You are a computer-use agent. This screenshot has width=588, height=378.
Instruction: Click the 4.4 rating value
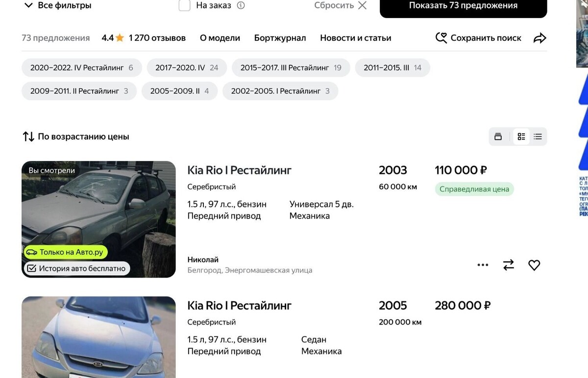108,38
